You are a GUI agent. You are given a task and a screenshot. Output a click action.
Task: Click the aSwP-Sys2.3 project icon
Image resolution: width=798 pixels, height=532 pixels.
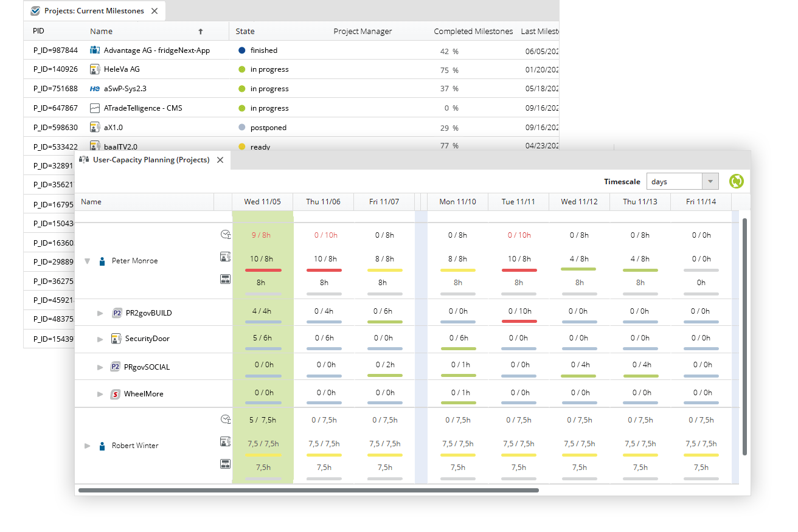(x=94, y=89)
